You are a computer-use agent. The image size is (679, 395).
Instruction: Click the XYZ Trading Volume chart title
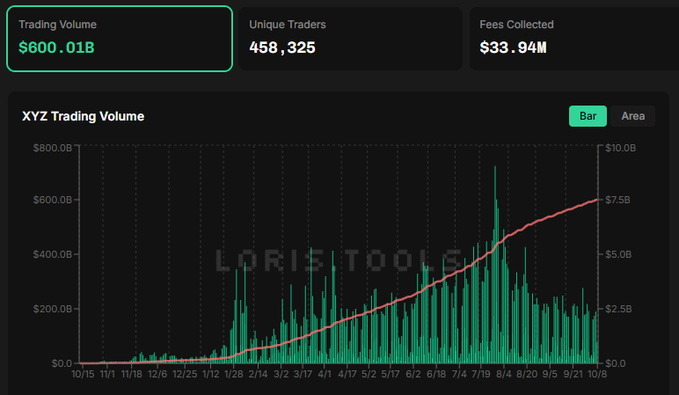(x=83, y=117)
